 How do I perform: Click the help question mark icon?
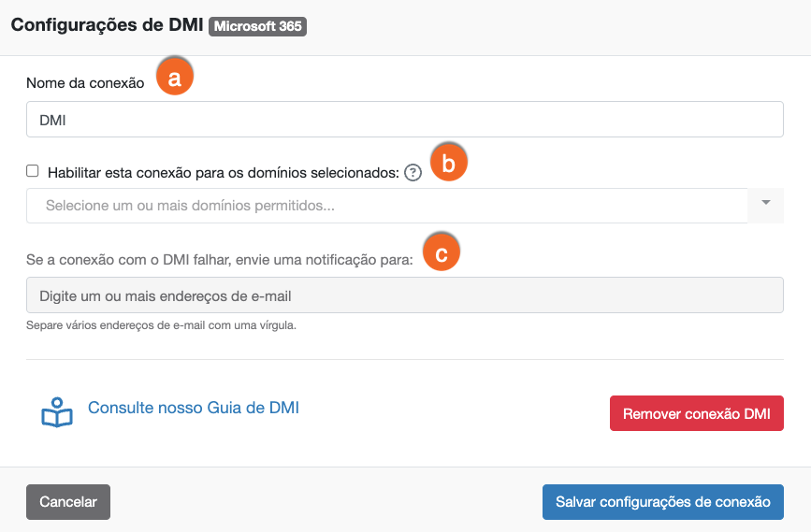point(413,173)
